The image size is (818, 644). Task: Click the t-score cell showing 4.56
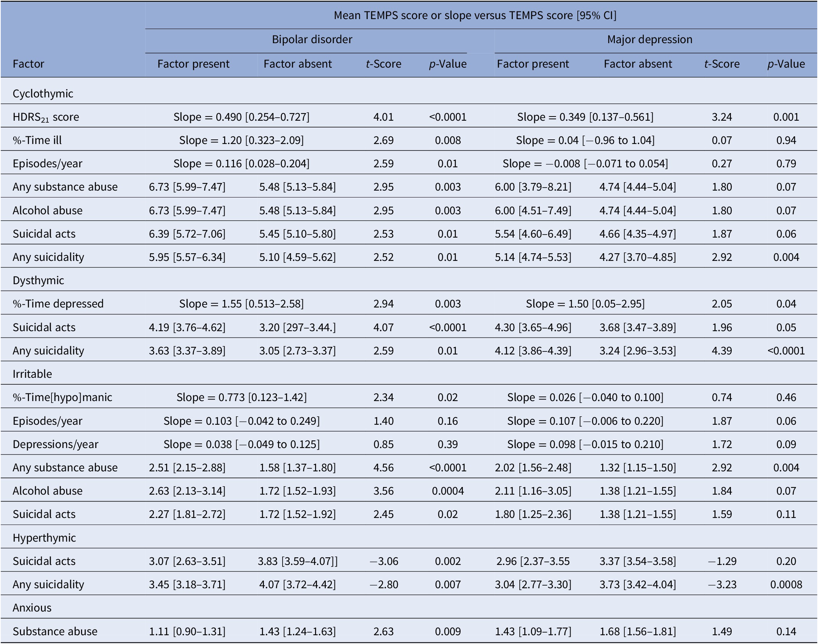coord(383,468)
